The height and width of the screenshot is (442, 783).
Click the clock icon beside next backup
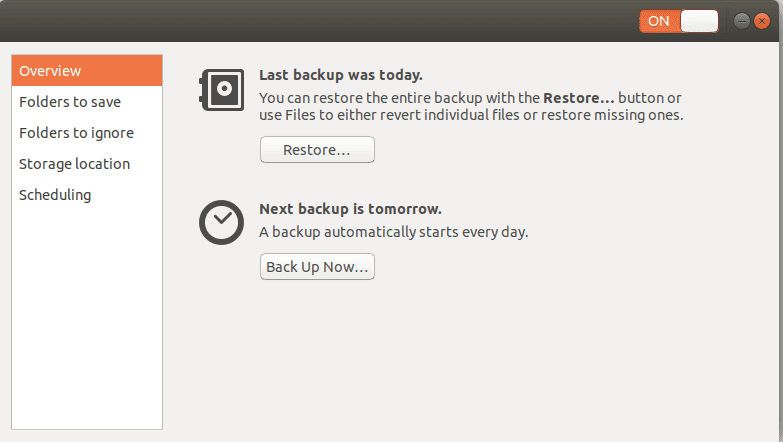click(220, 222)
